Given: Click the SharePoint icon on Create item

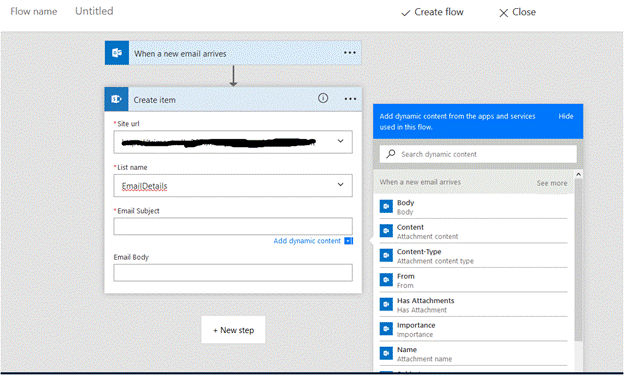Looking at the screenshot, I should [116, 99].
